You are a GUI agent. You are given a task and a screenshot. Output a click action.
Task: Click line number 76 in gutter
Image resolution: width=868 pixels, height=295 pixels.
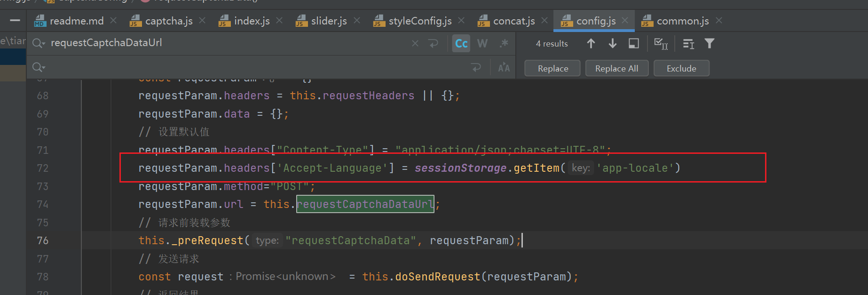(x=43, y=241)
